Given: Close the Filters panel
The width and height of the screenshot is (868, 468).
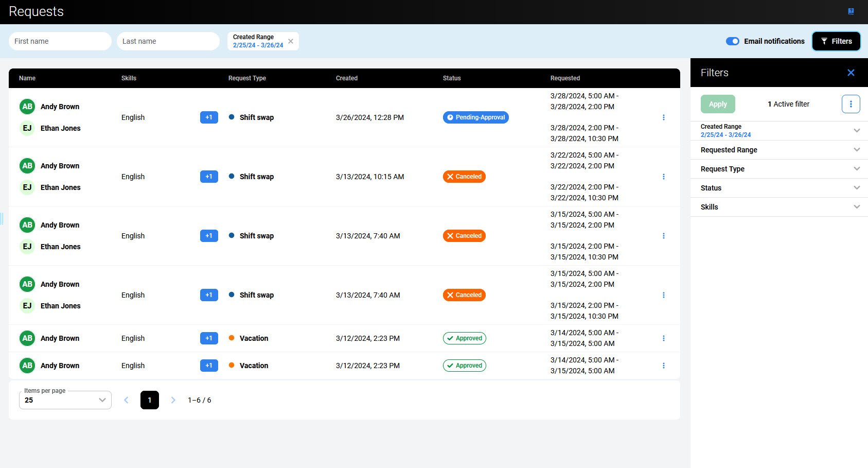Looking at the screenshot, I should (851, 73).
